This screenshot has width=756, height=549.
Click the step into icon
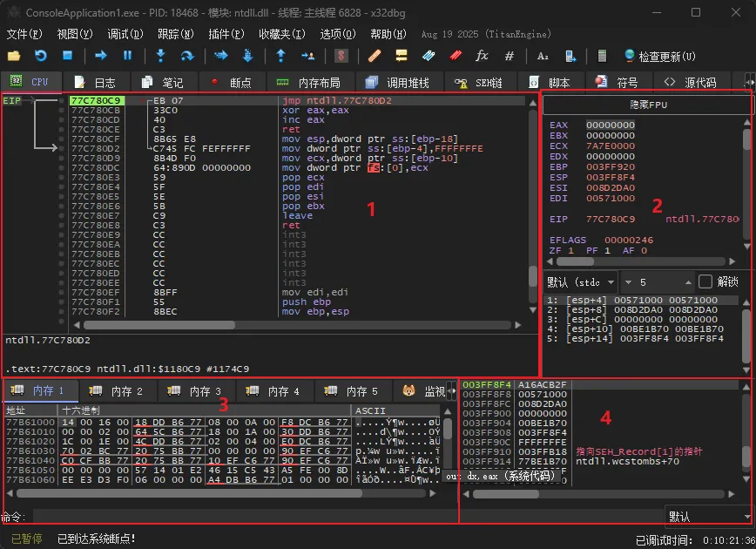pyautogui.click(x=161, y=56)
